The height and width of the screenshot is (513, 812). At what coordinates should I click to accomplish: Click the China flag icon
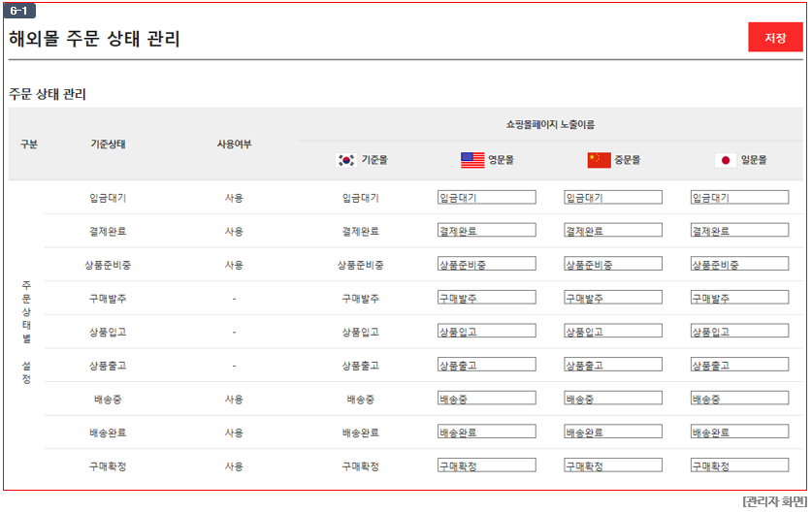tap(600, 160)
